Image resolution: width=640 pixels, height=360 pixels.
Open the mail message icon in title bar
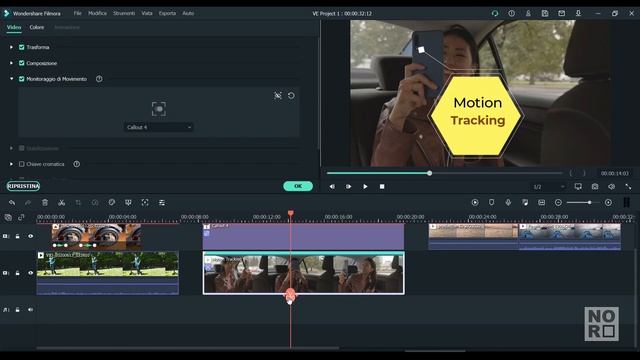click(562, 13)
